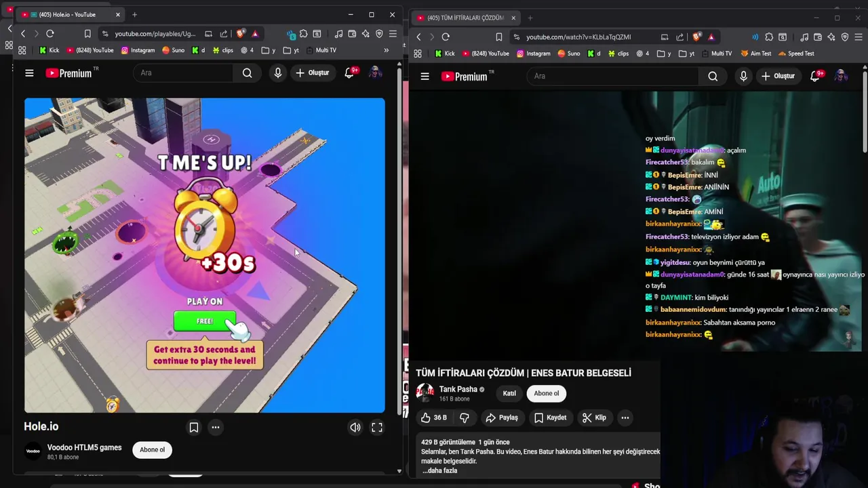Share the video with Paylaş
Screen dimensions: 868x488
[x=502, y=418]
